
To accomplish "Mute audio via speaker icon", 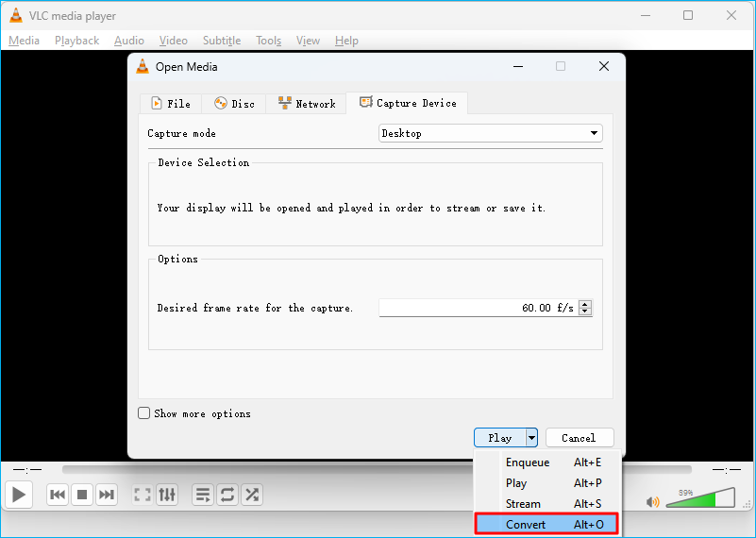I will 653,502.
